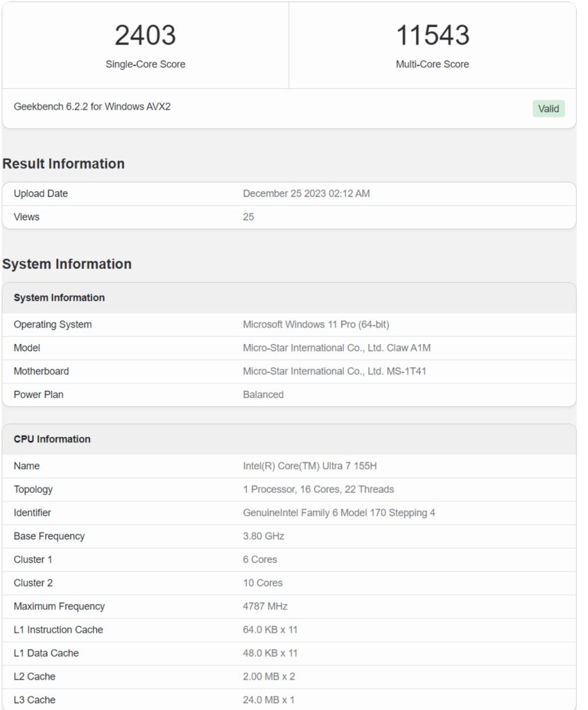Select the Balanced power plan value

(263, 395)
